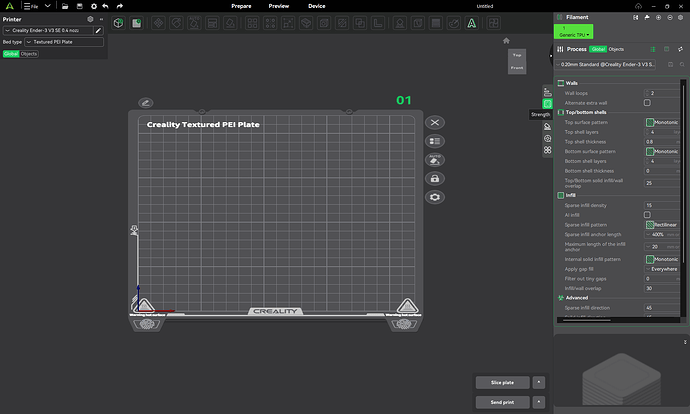The image size is (690, 414).
Task: Click the assembly view icon at toolbar end
Action: [494, 23]
